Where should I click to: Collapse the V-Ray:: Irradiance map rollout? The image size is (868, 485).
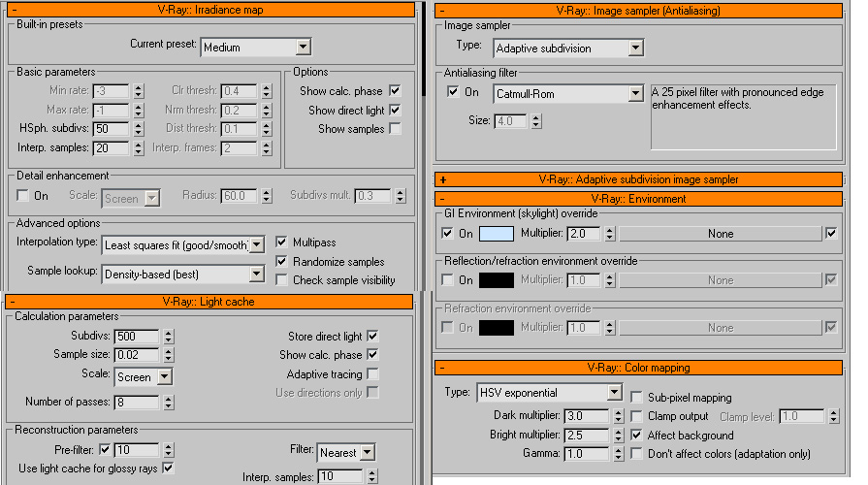click(x=210, y=10)
